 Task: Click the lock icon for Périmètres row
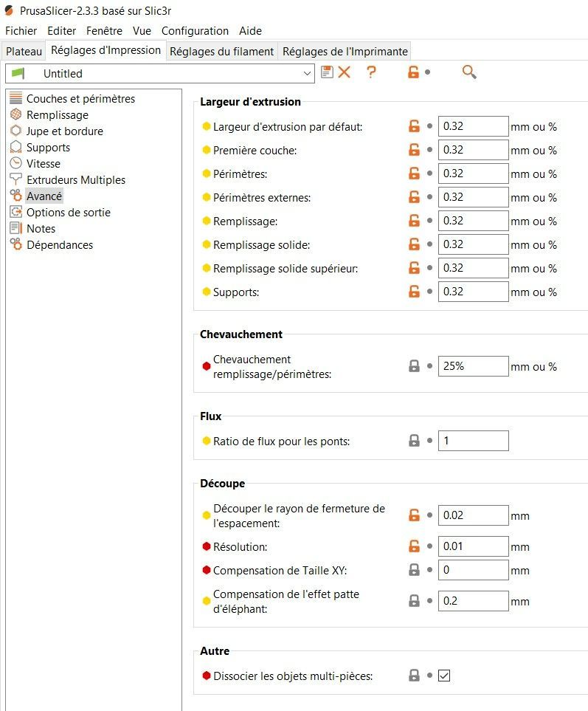point(414,174)
